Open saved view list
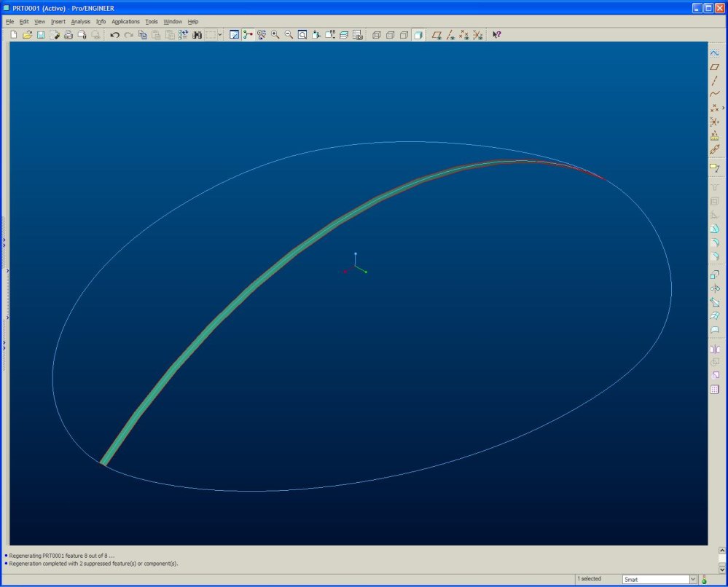Screen dimensions: 728x587 [330, 35]
